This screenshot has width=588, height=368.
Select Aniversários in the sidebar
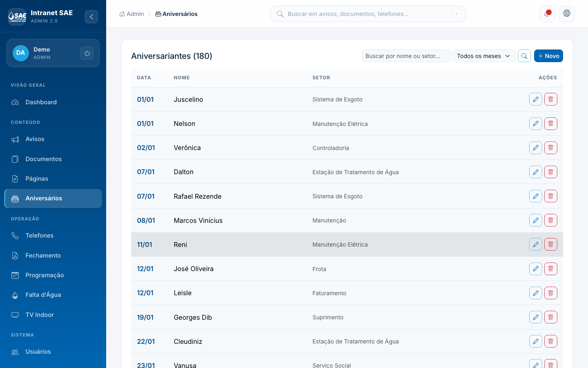pos(53,198)
